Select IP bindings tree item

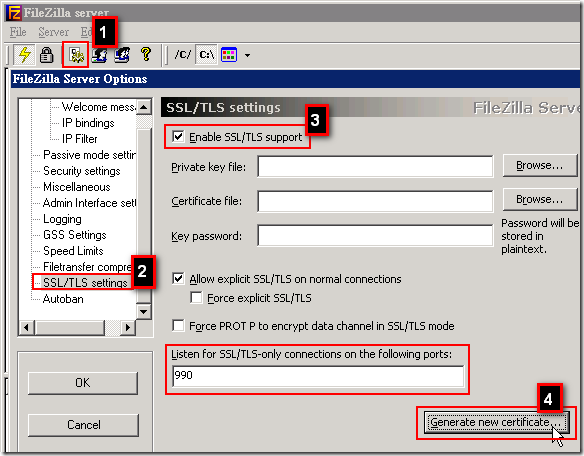[88, 123]
